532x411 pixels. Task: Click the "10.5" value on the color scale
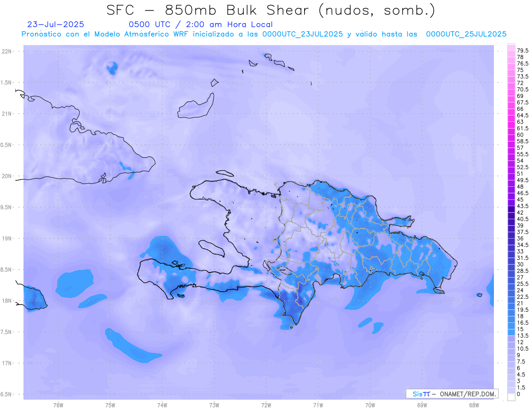523,348
